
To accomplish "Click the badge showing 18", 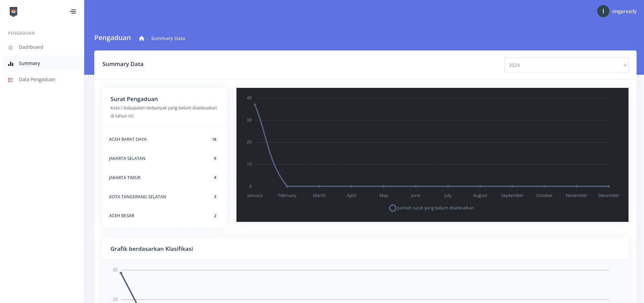I will click(x=214, y=139).
